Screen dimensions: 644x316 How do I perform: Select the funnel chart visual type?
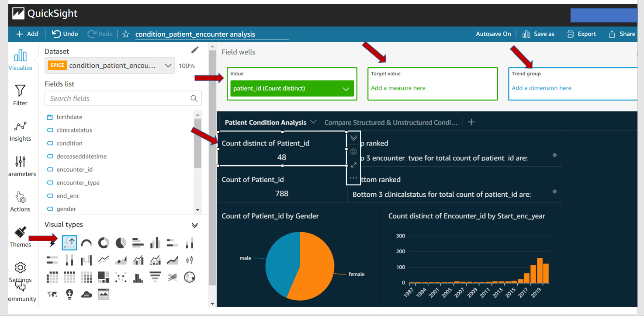(155, 277)
